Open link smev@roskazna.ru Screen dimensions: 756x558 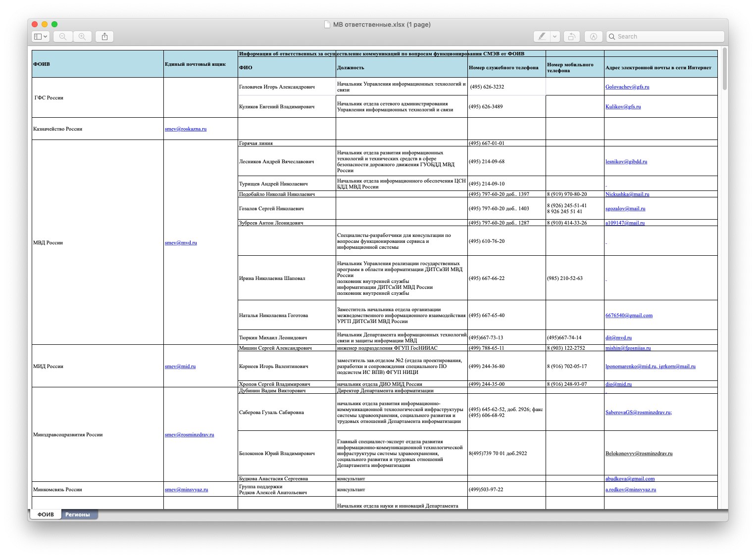click(186, 129)
